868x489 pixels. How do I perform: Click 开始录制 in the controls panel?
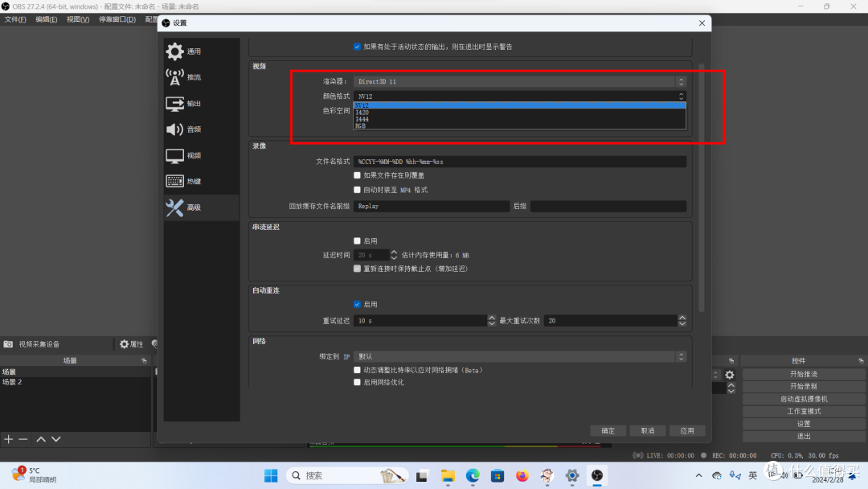pos(804,387)
